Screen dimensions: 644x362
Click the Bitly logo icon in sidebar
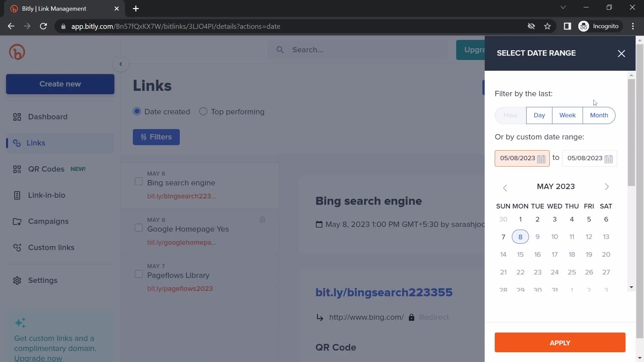17,52
